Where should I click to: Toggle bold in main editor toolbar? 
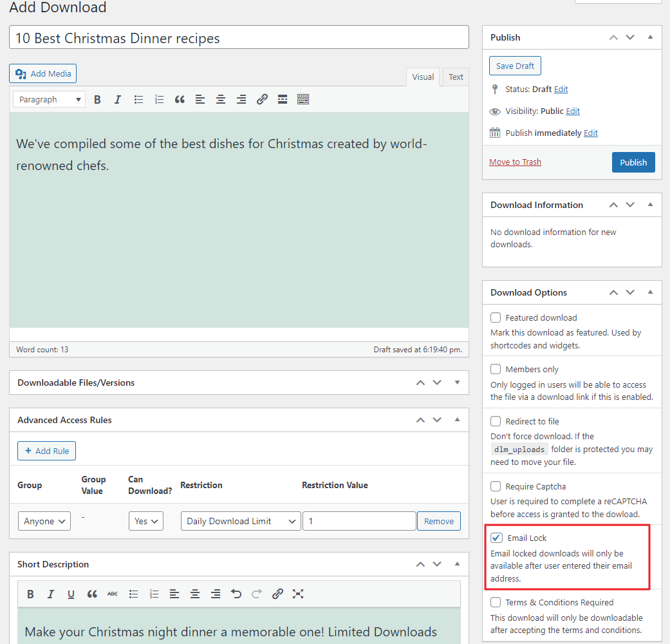point(97,99)
